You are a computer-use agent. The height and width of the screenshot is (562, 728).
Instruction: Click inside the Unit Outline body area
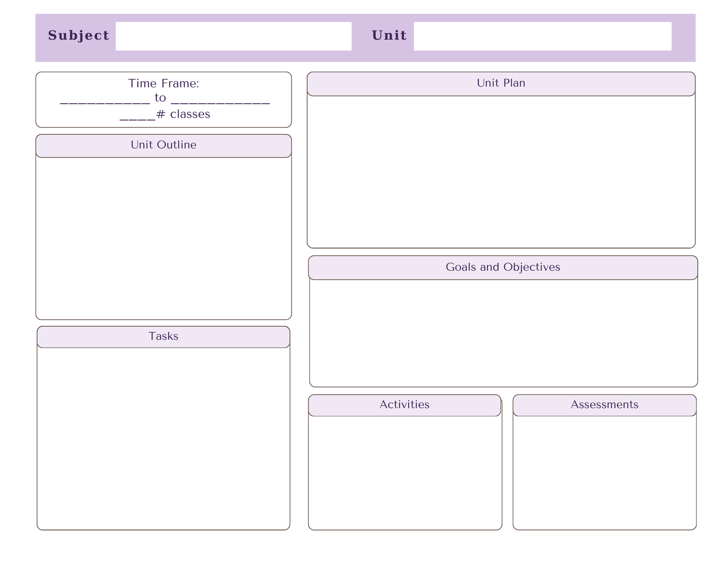(163, 238)
